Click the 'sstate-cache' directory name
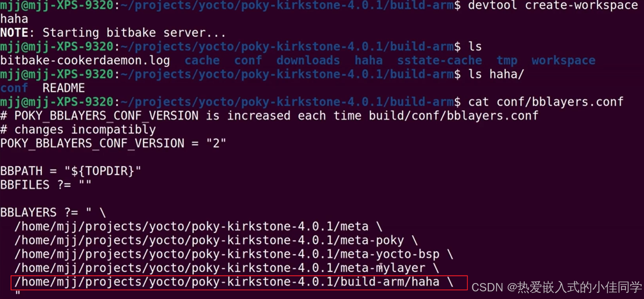Image resolution: width=644 pixels, height=299 pixels. [440, 60]
